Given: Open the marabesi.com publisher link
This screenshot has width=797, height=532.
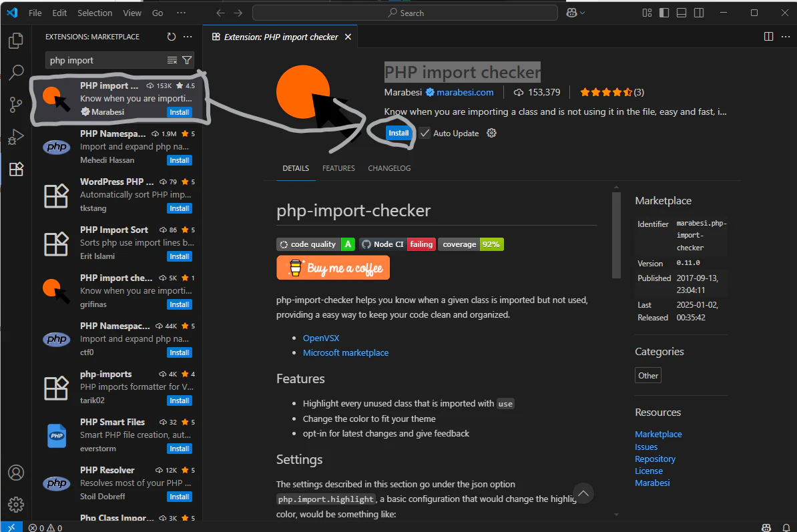Looking at the screenshot, I should click(x=465, y=92).
